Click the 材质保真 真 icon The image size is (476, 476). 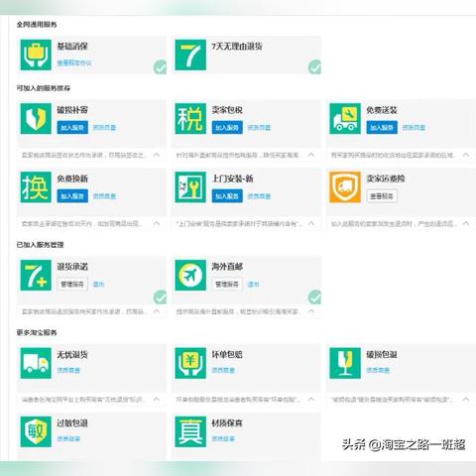[190, 431]
